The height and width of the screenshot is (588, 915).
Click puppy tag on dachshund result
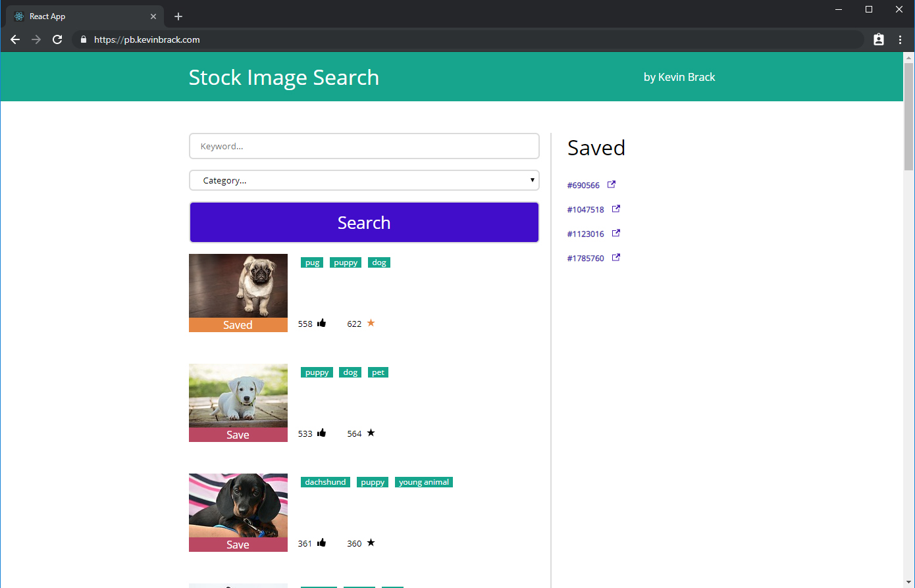373,482
